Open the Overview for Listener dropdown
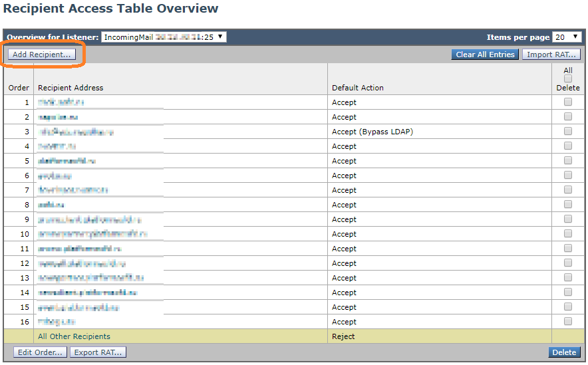Screen dimensions: 588x365 pos(164,37)
